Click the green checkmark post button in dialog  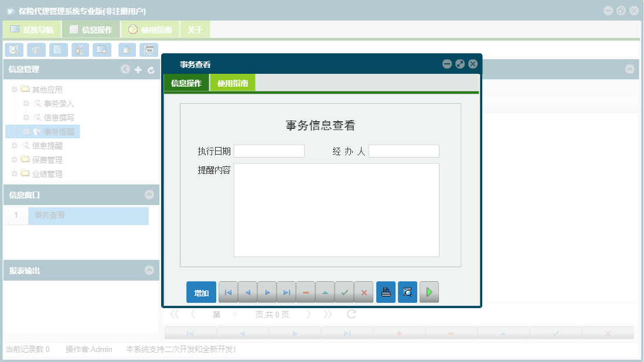point(345,292)
